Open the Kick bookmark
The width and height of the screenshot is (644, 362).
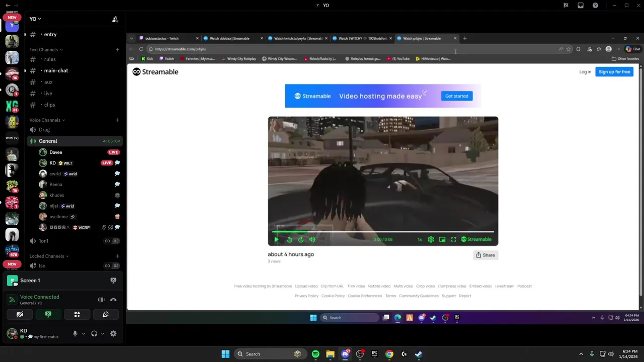pos(147,59)
